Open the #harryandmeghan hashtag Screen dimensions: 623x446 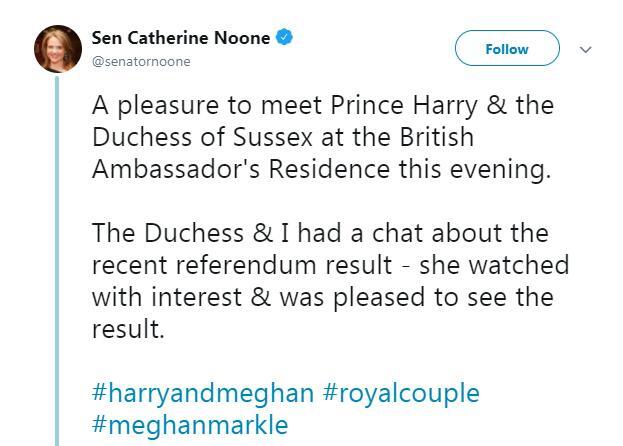click(x=203, y=393)
